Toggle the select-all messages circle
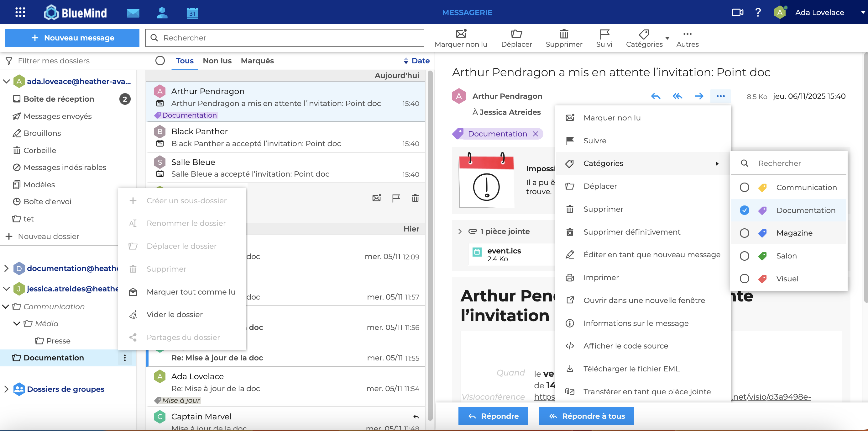Image resolution: width=868 pixels, height=431 pixels. pyautogui.click(x=160, y=61)
